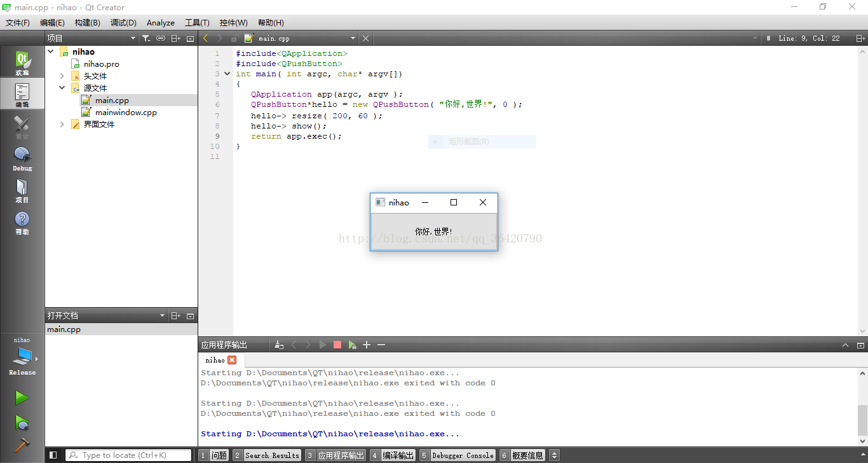The height and width of the screenshot is (463, 868).
Task: Open the 帮助(H) menu
Action: 271,22
